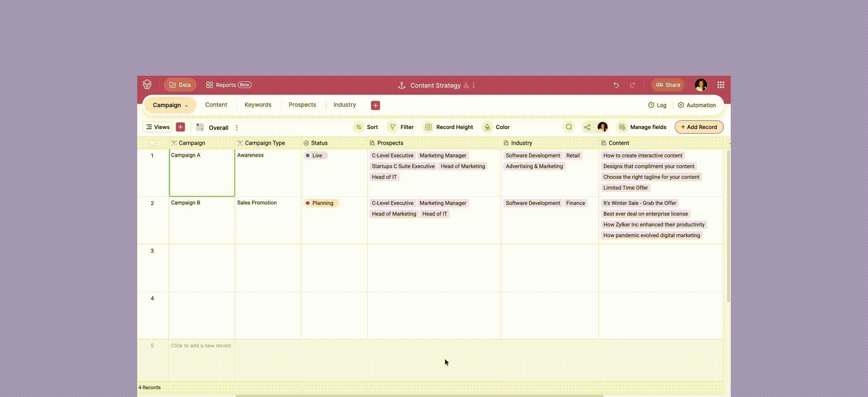
Task: Click to add a new record
Action: tap(200, 346)
